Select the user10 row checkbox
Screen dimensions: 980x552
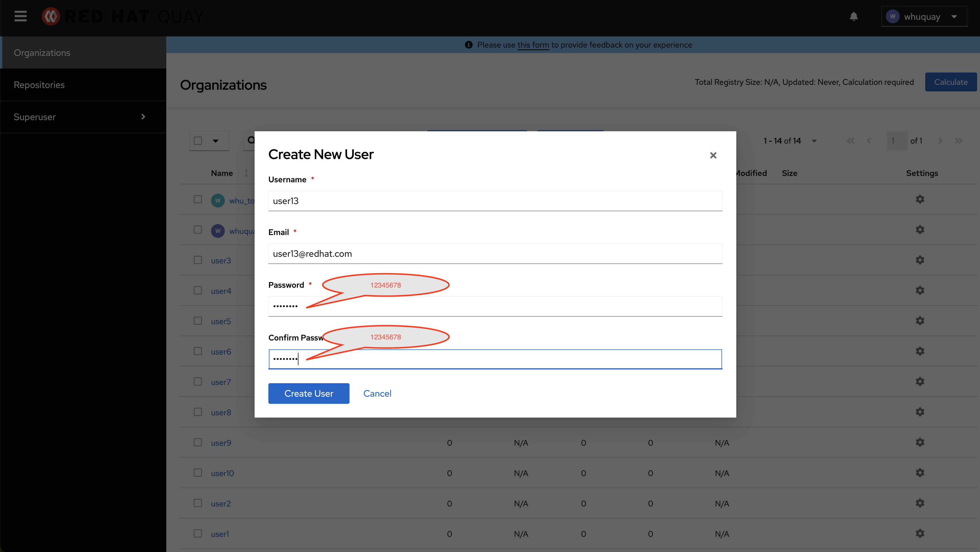pos(198,473)
